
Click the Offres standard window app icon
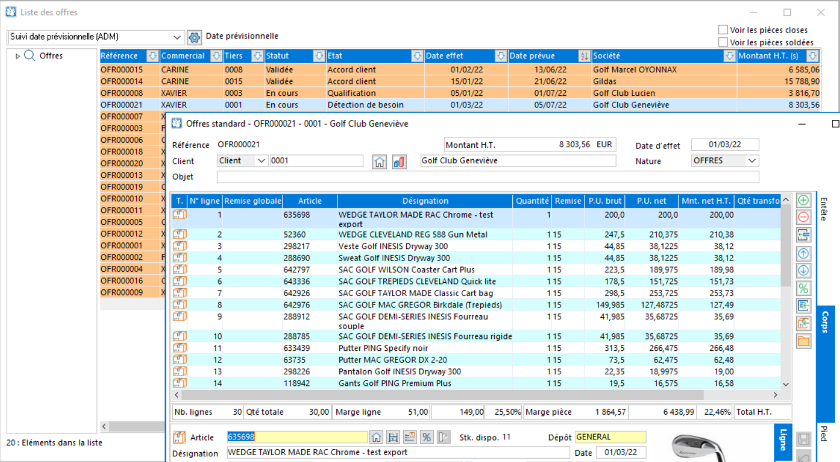coord(176,124)
